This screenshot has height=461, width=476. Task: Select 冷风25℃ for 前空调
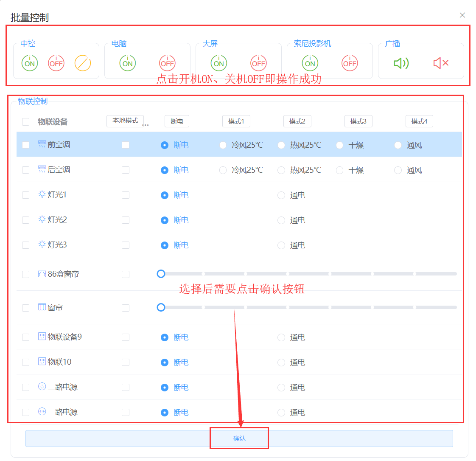coord(223,145)
